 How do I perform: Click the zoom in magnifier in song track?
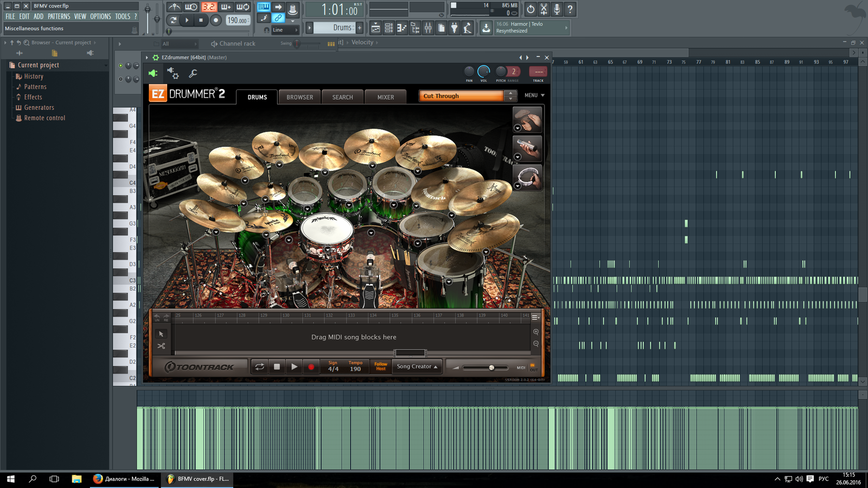pyautogui.click(x=536, y=332)
